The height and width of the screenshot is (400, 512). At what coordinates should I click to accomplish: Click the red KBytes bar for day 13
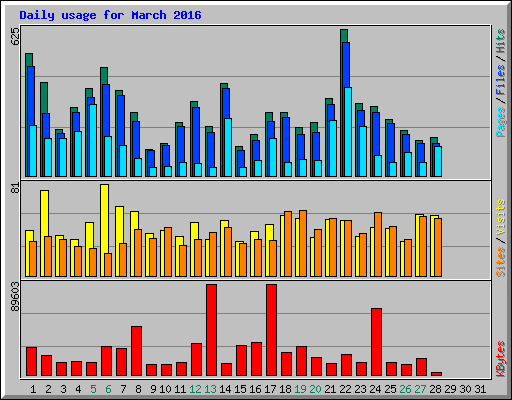pyautogui.click(x=211, y=330)
